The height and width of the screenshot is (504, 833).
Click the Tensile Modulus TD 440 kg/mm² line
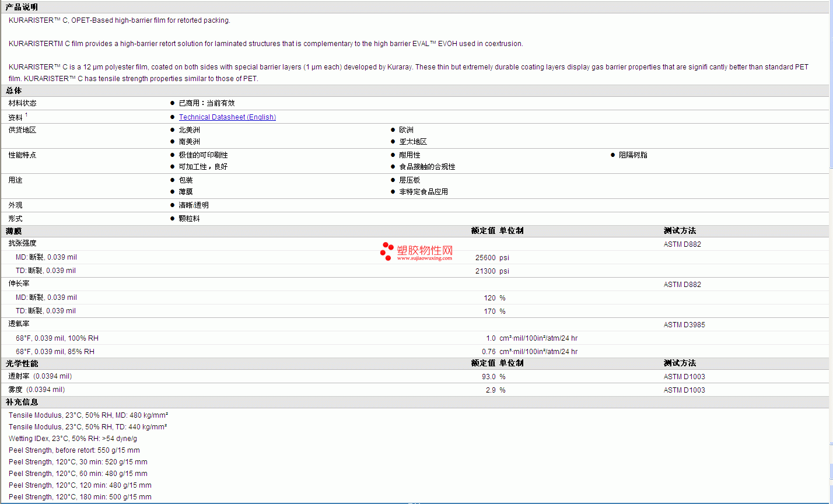click(x=88, y=427)
